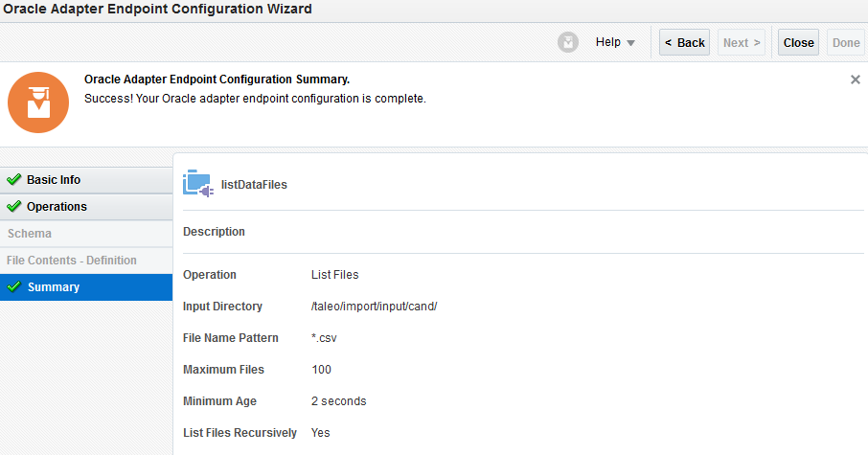Click the listDataFiles endpoint name
Image resolution: width=868 pixels, height=455 pixels.
point(254,185)
